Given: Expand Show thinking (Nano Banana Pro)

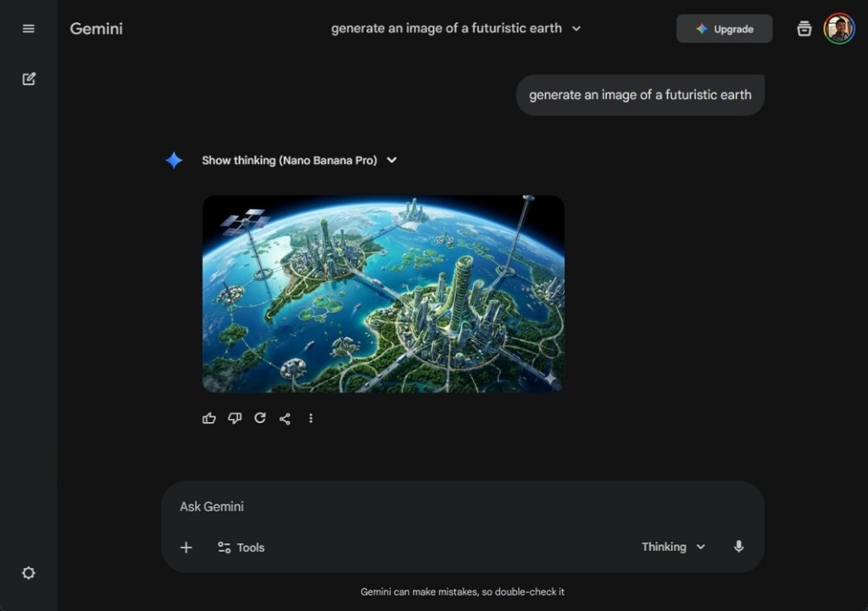Looking at the screenshot, I should (x=298, y=160).
